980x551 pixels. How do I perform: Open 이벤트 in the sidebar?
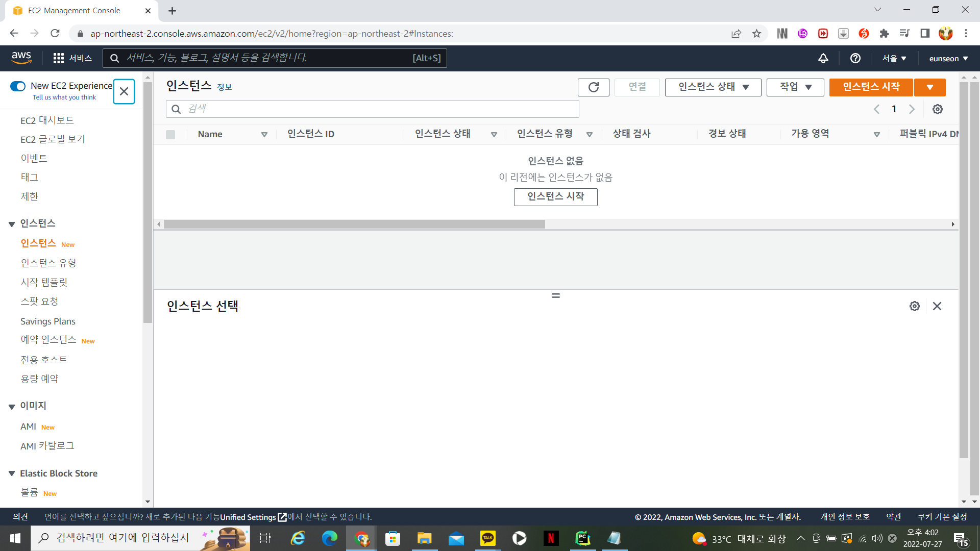(34, 159)
